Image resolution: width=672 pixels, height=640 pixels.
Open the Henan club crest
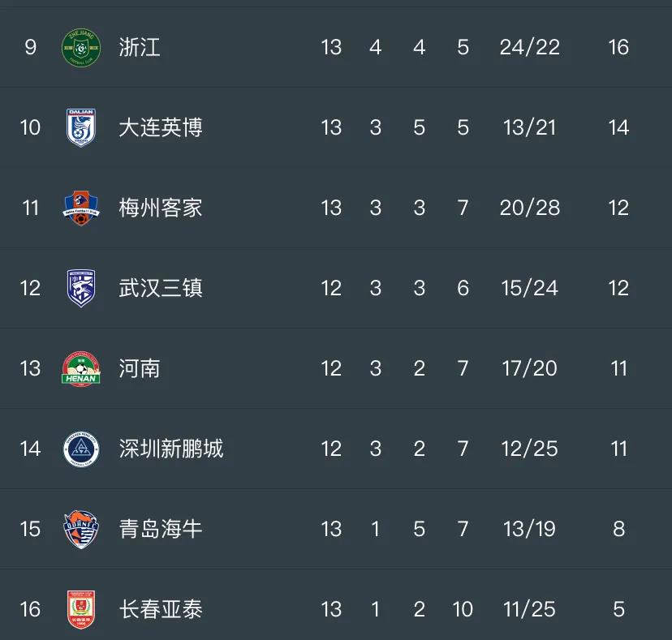tap(81, 368)
